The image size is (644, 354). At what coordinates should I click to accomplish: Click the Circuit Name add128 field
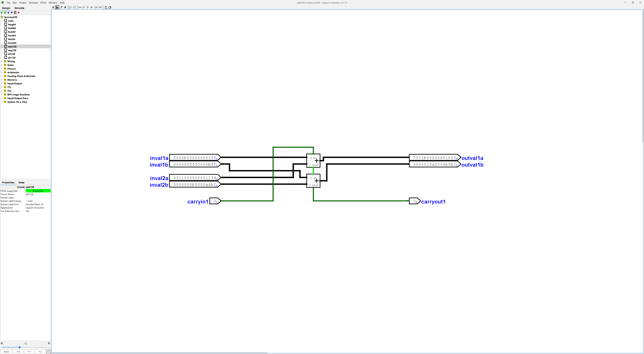pyautogui.click(x=38, y=194)
